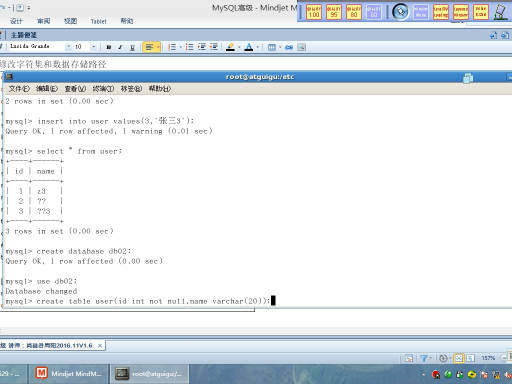Screen dimensions: 512x384
Task: Open the 设计 ribbon tab
Action: coord(16,21)
